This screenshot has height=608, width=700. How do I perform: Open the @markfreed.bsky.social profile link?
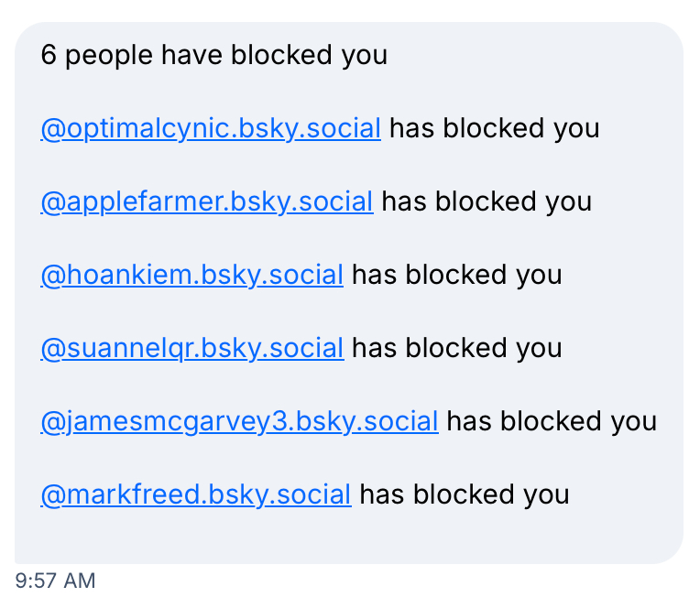(195, 494)
